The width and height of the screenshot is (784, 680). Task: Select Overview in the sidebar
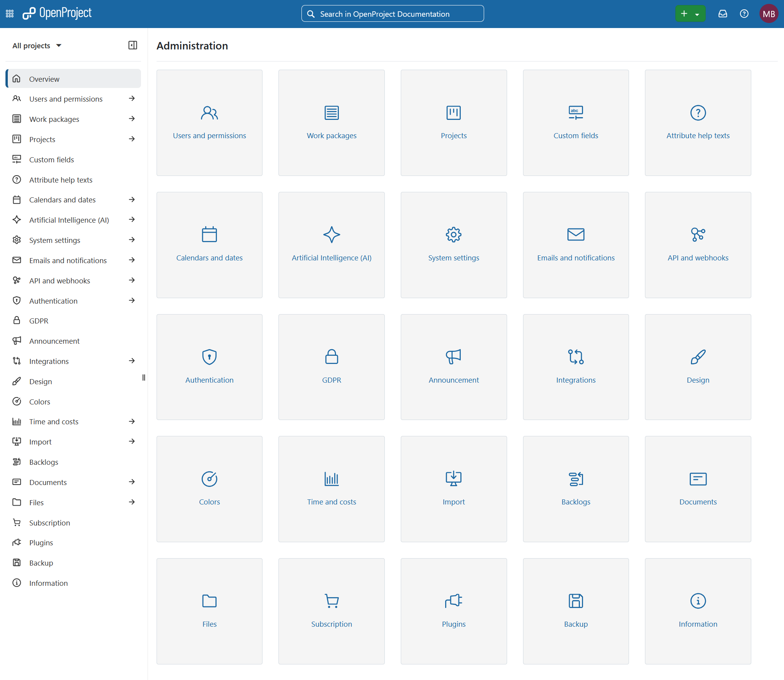coord(73,79)
